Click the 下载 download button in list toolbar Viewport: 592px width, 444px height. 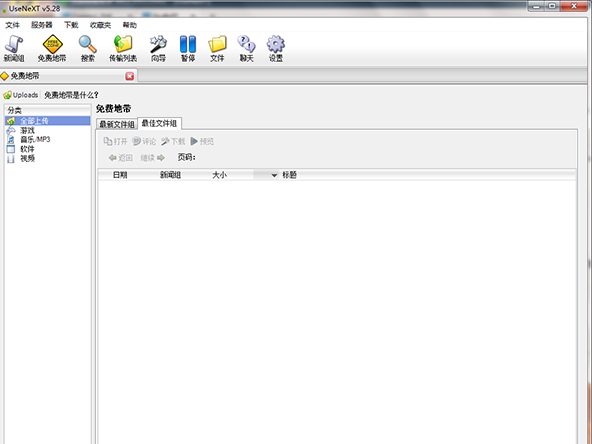pyautogui.click(x=173, y=141)
